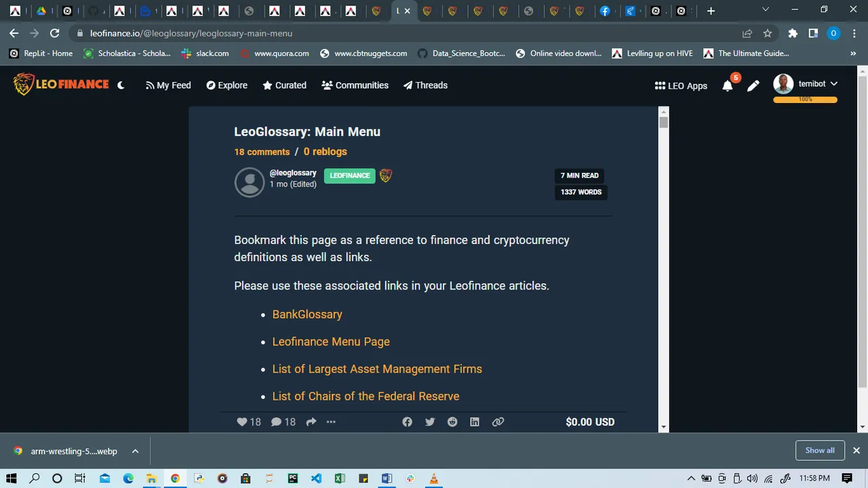Open the three-dot more options menu
This screenshot has width=868, height=488.
(x=331, y=422)
